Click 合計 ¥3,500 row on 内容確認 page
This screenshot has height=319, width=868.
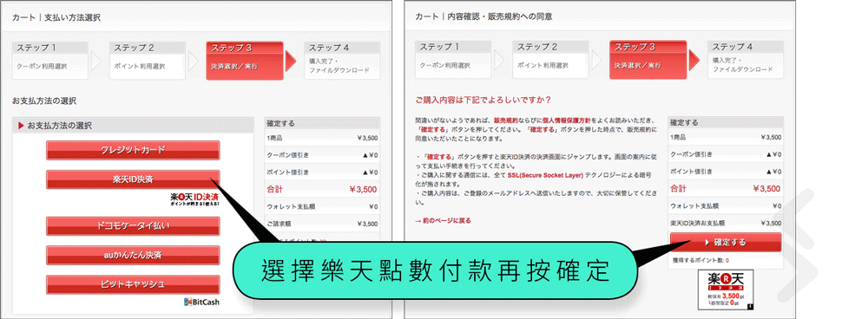725,189
